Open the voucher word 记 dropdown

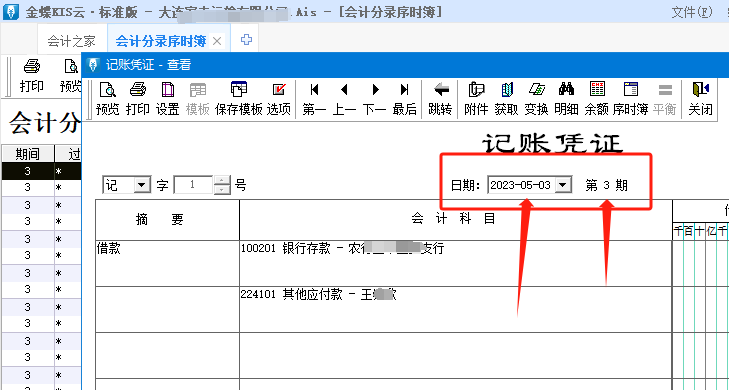[x=142, y=185]
